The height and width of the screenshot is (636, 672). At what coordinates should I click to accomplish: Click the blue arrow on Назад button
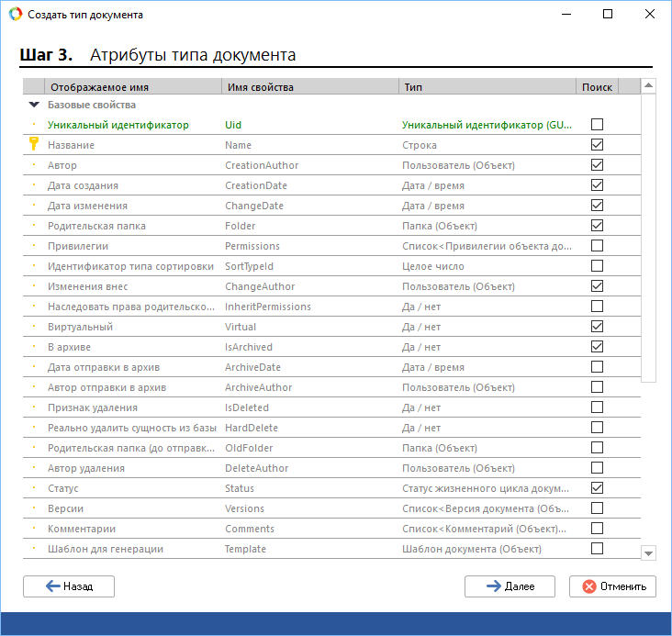(52, 586)
